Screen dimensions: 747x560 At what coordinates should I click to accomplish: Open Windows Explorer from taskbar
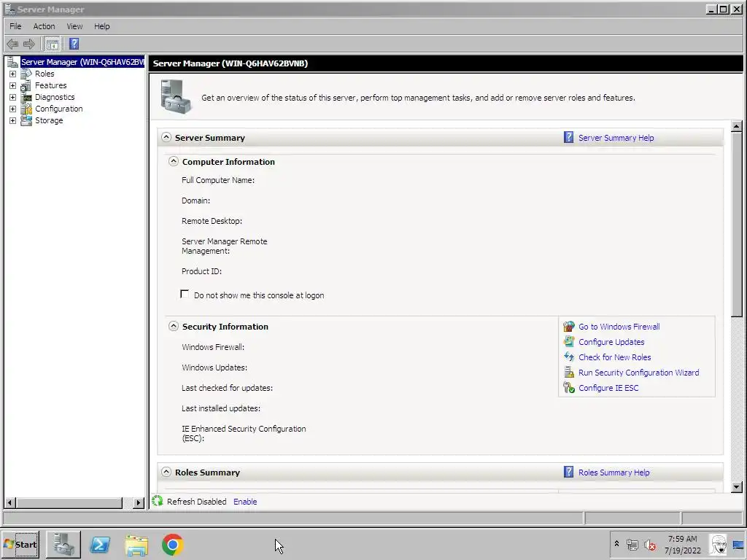click(x=136, y=545)
